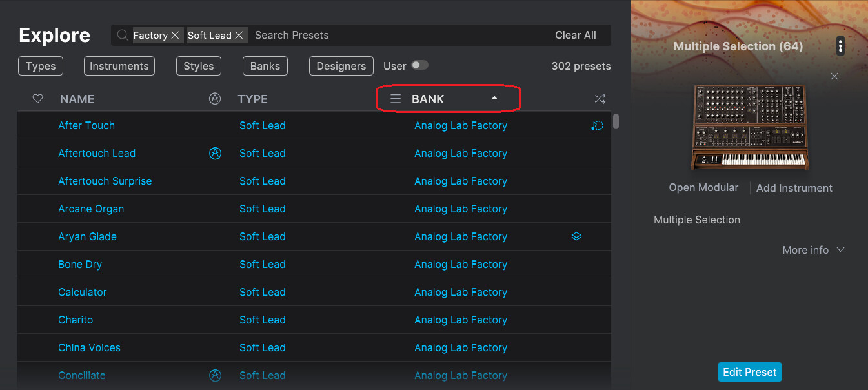Sort presets by NAME column

pyautogui.click(x=77, y=99)
